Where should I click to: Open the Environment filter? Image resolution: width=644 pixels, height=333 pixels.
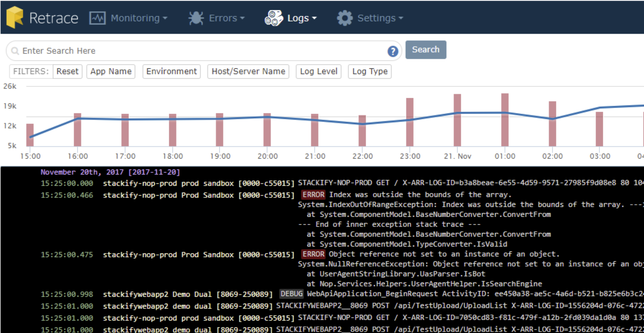[171, 71]
